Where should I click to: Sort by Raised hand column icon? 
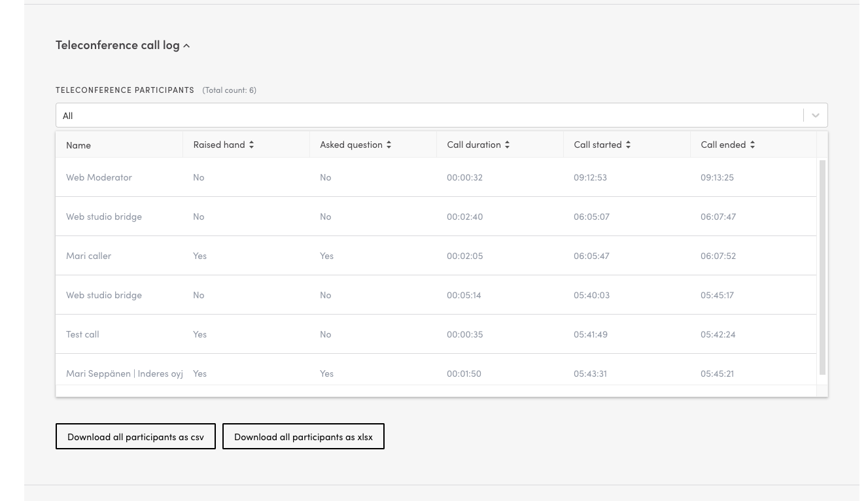coord(251,145)
